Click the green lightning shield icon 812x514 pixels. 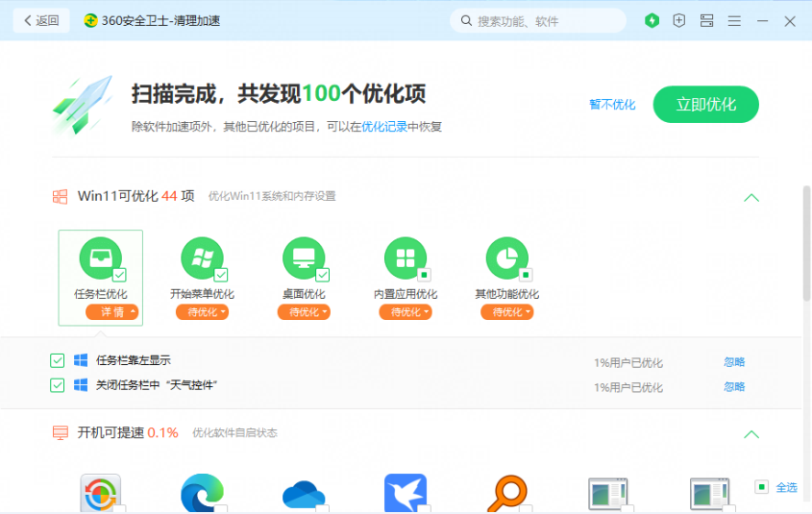(652, 20)
